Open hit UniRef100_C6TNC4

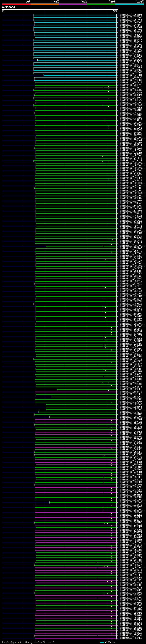pos(131,20)
